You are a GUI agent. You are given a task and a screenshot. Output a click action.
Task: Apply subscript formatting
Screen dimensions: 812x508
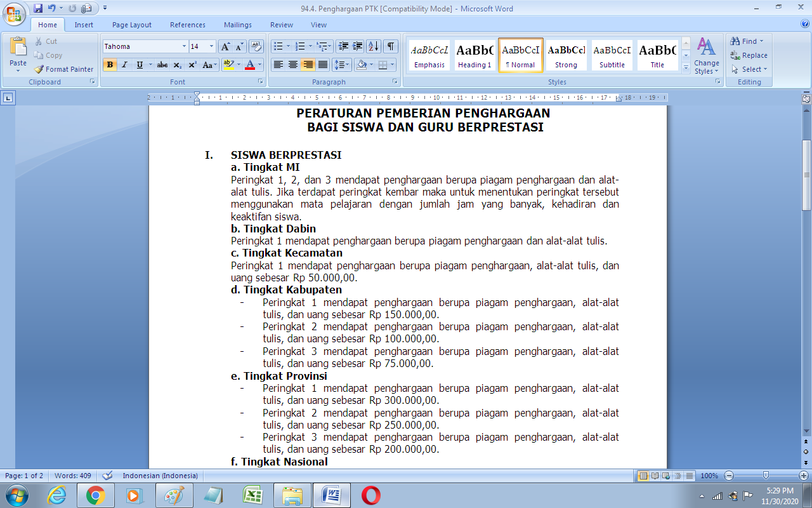(178, 65)
